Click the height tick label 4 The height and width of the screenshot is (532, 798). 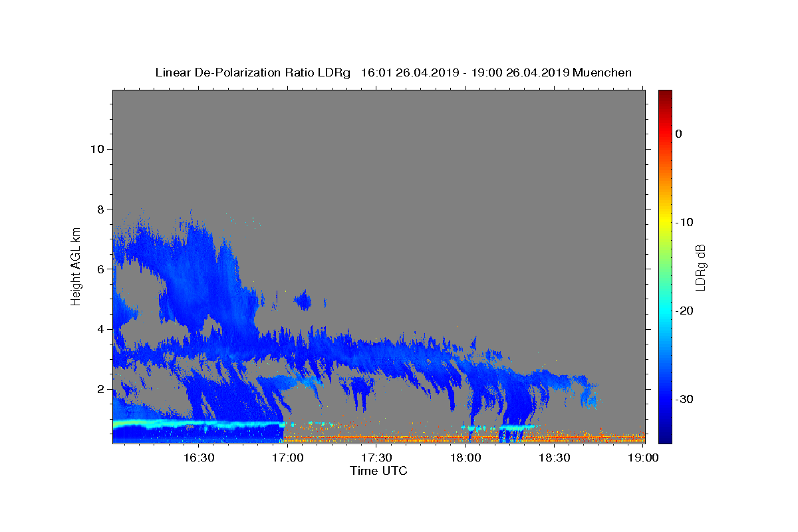point(101,329)
